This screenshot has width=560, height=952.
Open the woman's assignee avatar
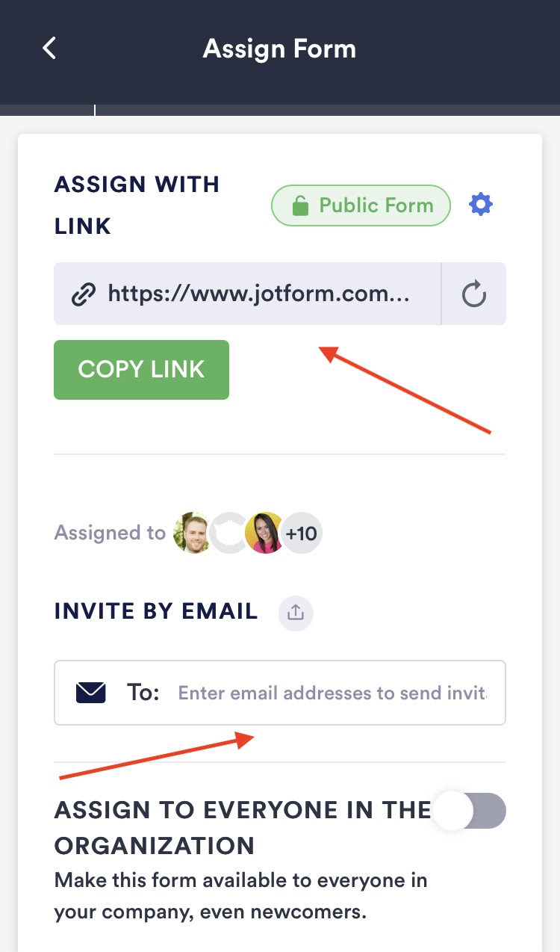pyautogui.click(x=265, y=533)
